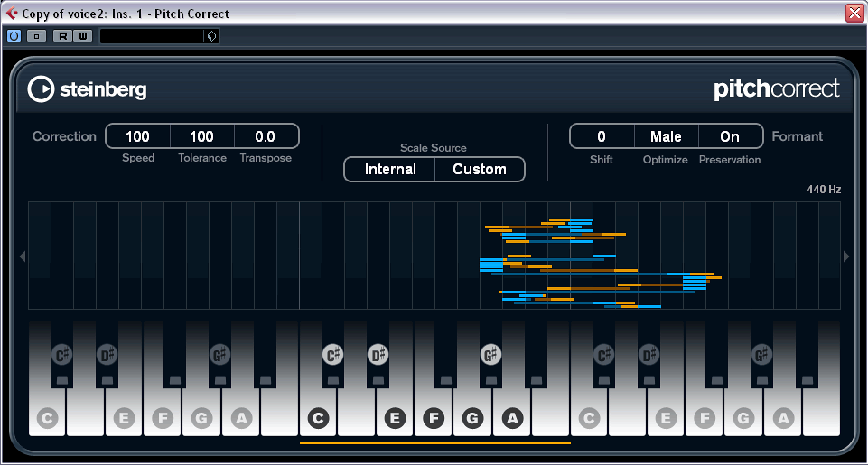This screenshot has height=465, width=868.
Task: Toggle C key in active middle octave
Action: (x=318, y=418)
